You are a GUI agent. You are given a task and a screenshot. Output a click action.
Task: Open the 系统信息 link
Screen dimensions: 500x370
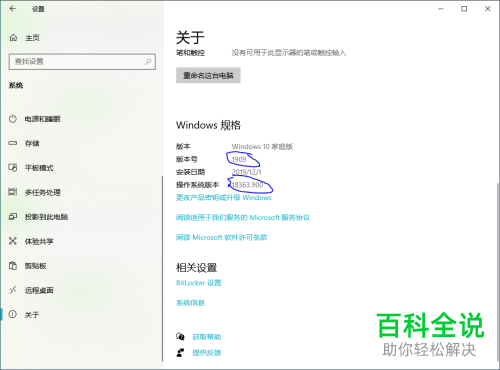click(190, 303)
